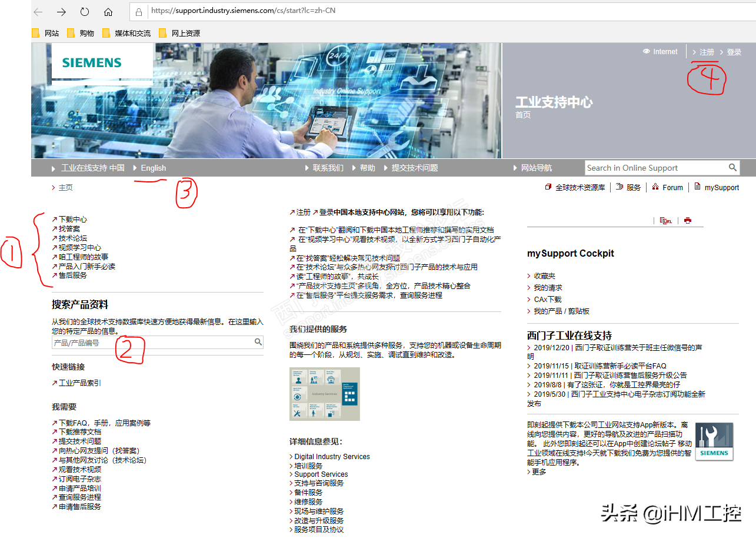The width and height of the screenshot is (756, 538).
Task: Click the magnifier icon in the product search box
Action: point(258,342)
